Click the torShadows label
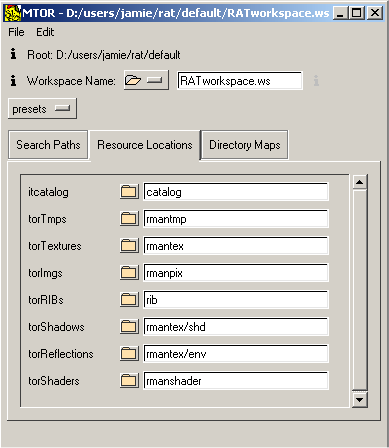This screenshot has width=389, height=448. pyautogui.click(x=56, y=327)
